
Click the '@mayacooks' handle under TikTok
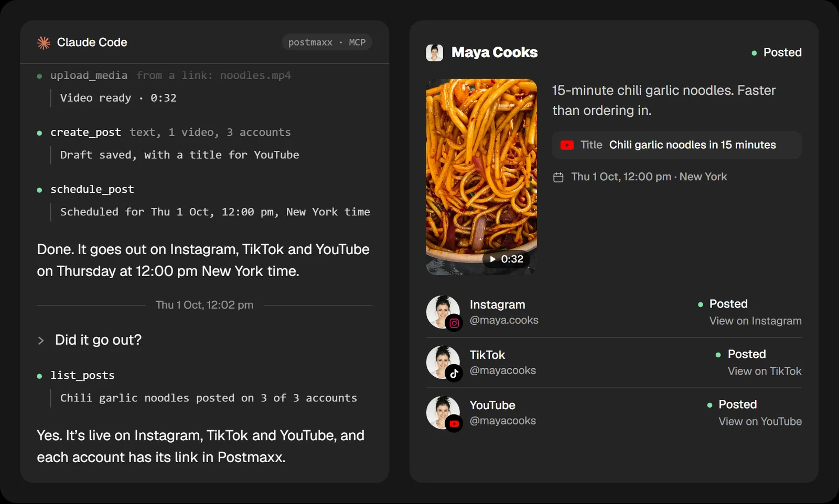[502, 370]
